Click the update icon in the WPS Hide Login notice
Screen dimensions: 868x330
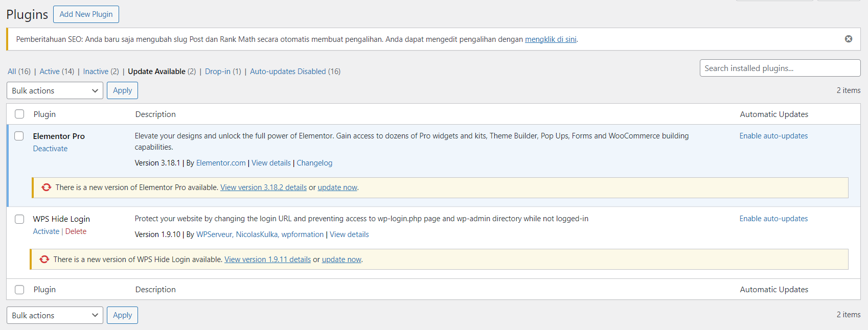tap(44, 260)
